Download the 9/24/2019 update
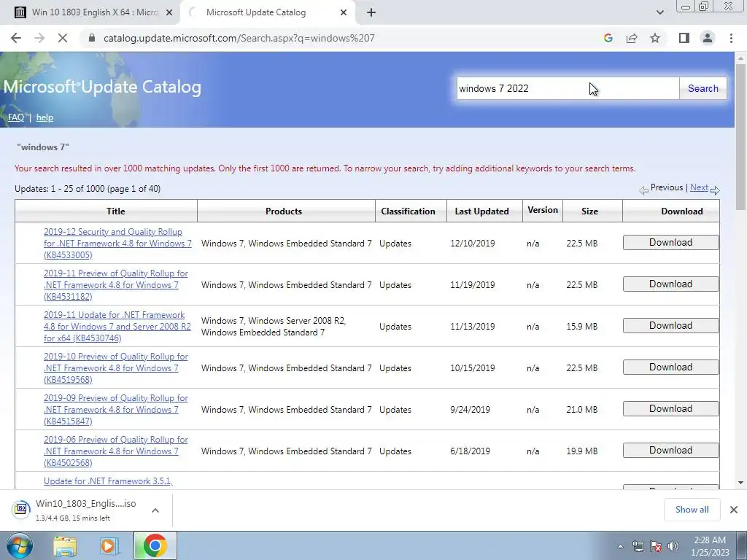Viewport: 747px width, 560px height. 671,408
